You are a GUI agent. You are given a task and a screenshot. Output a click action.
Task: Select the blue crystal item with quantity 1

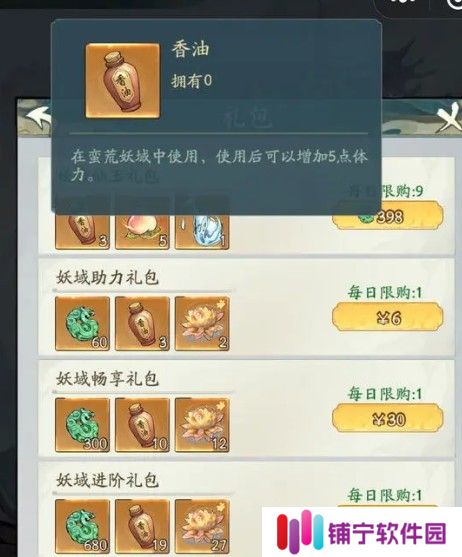pos(202,231)
